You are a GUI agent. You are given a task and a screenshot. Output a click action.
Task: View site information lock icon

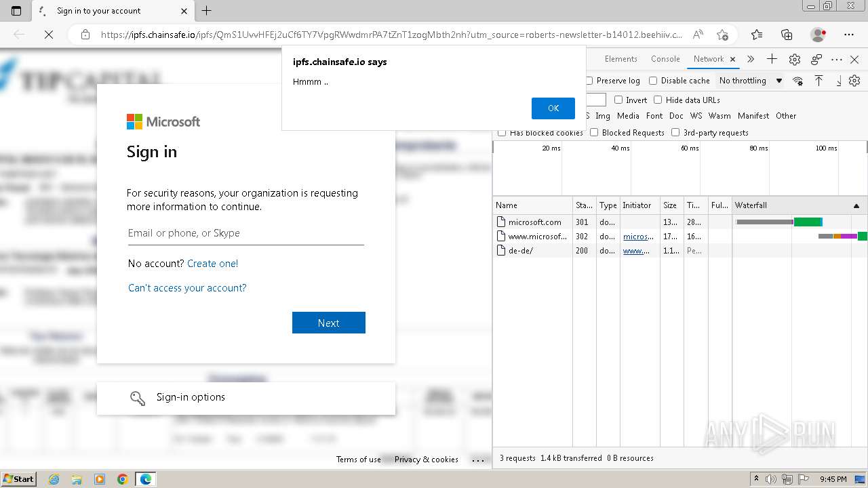85,35
